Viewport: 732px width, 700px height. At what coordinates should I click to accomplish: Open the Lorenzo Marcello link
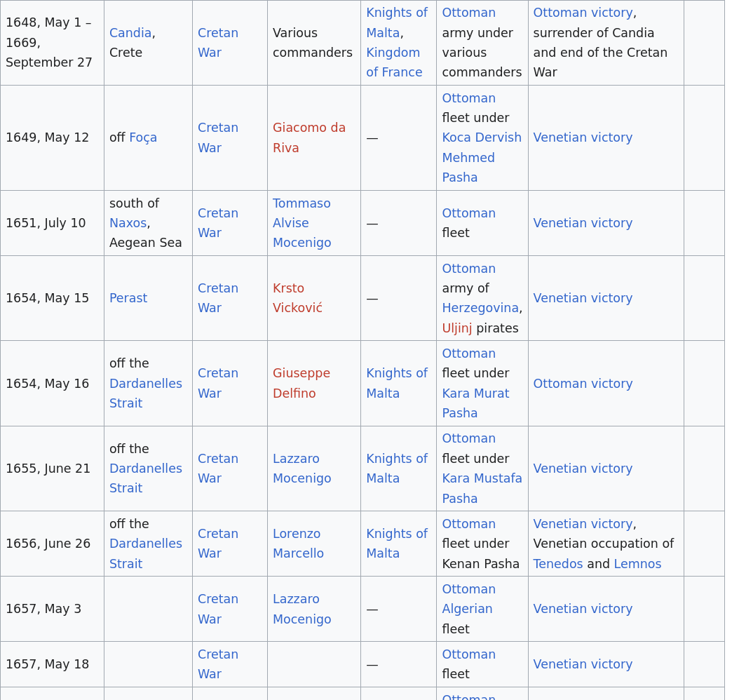298,544
